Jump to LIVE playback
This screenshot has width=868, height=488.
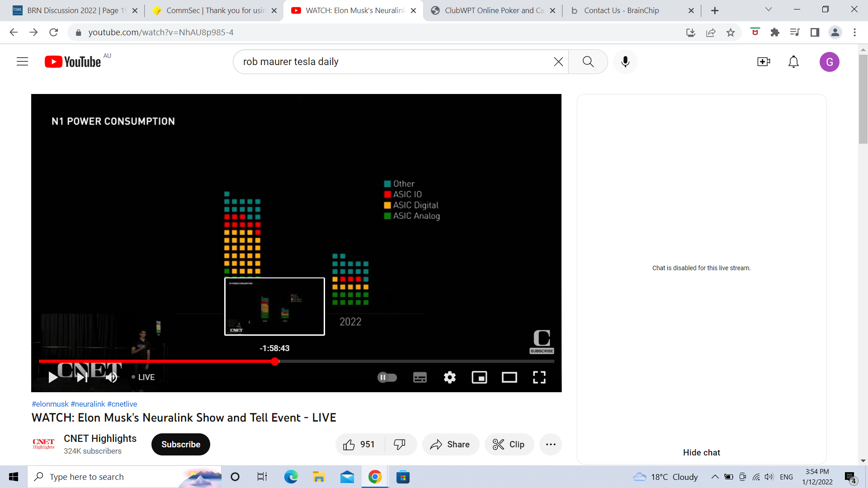tap(143, 377)
